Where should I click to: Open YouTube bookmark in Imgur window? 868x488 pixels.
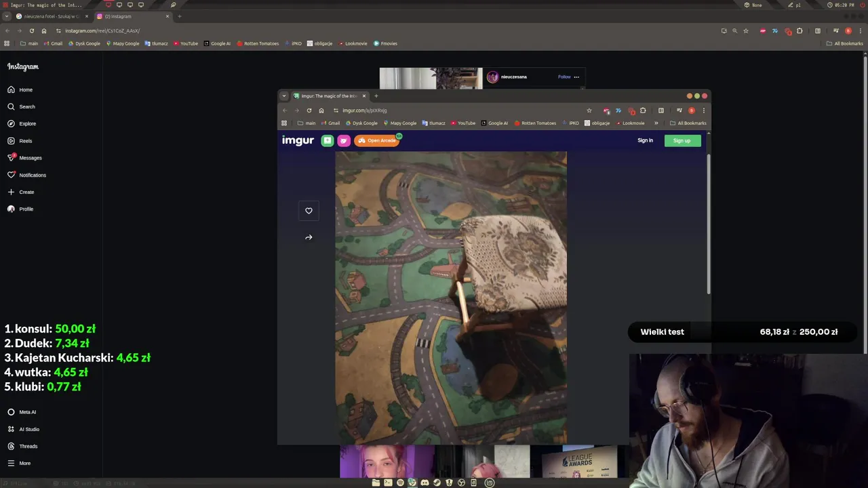click(462, 123)
